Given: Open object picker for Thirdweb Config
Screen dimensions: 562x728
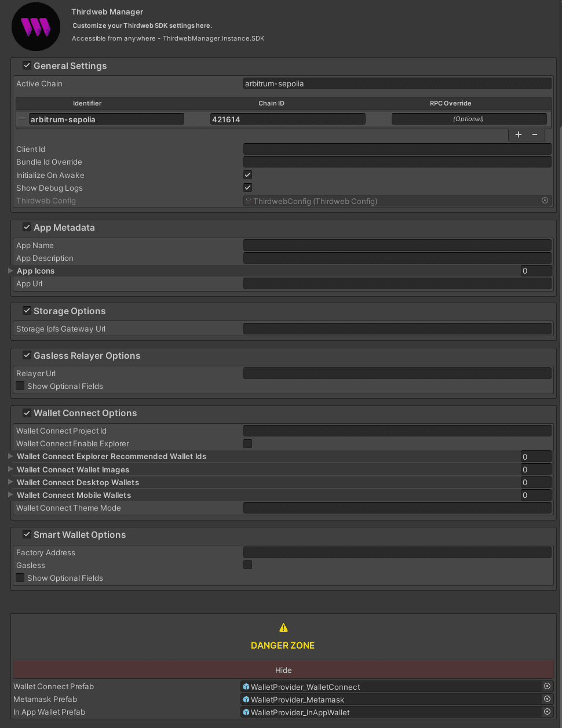Looking at the screenshot, I should pos(545,201).
